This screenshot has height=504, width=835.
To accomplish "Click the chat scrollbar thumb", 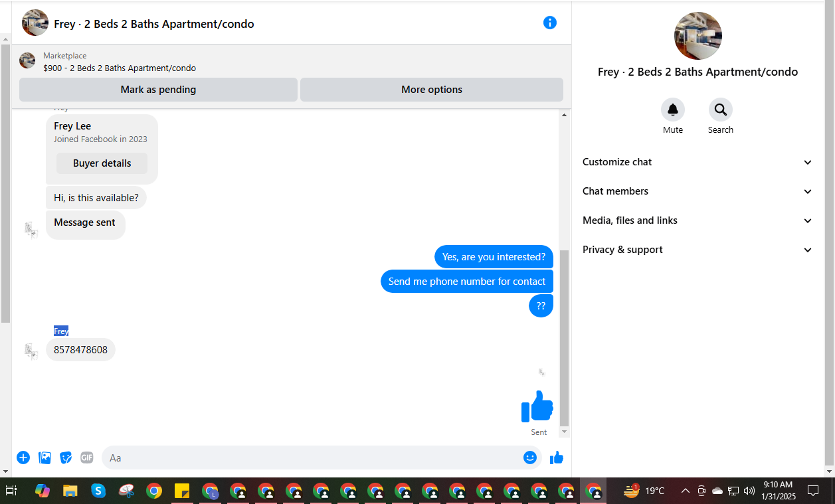I will tap(565, 338).
